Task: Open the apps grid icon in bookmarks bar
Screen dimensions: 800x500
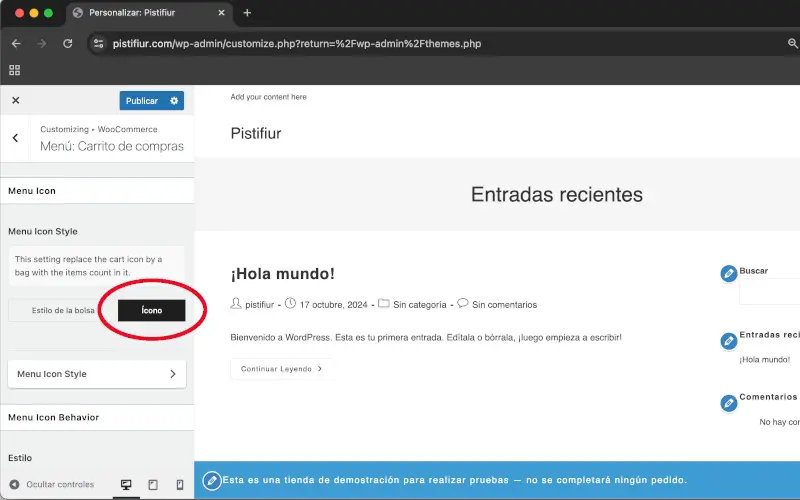Action: pyautogui.click(x=15, y=70)
